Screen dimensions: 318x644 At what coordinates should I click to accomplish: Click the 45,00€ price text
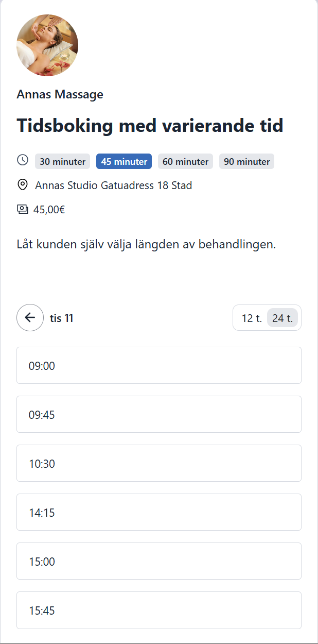(49, 209)
